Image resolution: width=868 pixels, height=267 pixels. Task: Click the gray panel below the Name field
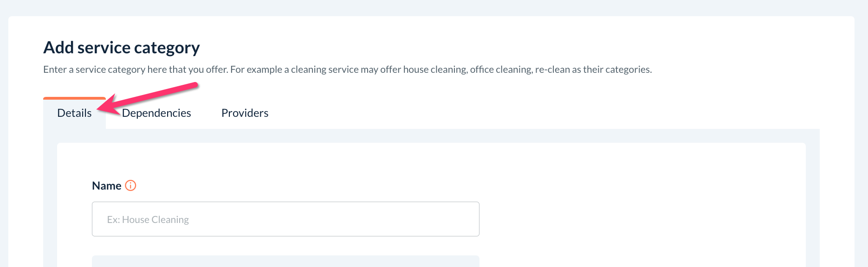(x=285, y=261)
